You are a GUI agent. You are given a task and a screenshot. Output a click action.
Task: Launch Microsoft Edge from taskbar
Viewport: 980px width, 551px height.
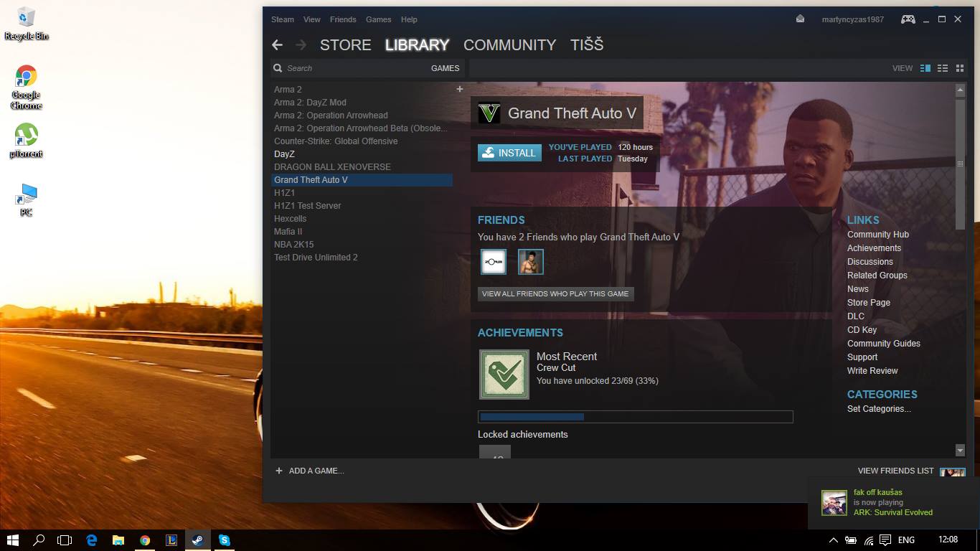pos(92,540)
